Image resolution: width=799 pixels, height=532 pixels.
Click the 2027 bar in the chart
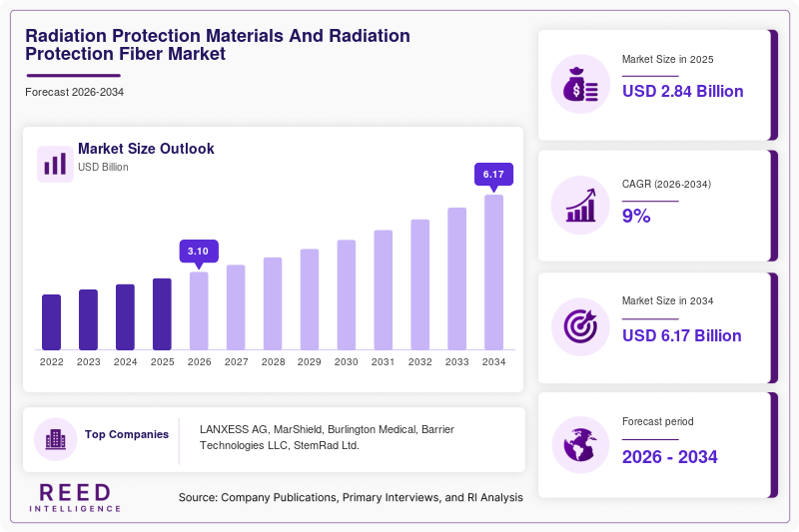(x=236, y=307)
